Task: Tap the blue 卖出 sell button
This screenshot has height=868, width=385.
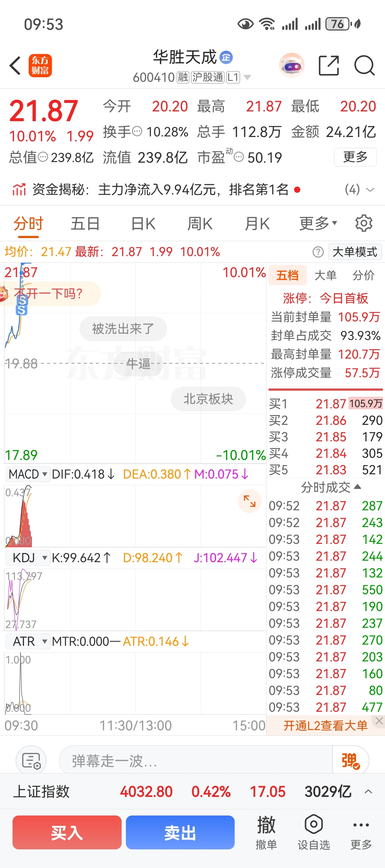Action: (180, 832)
